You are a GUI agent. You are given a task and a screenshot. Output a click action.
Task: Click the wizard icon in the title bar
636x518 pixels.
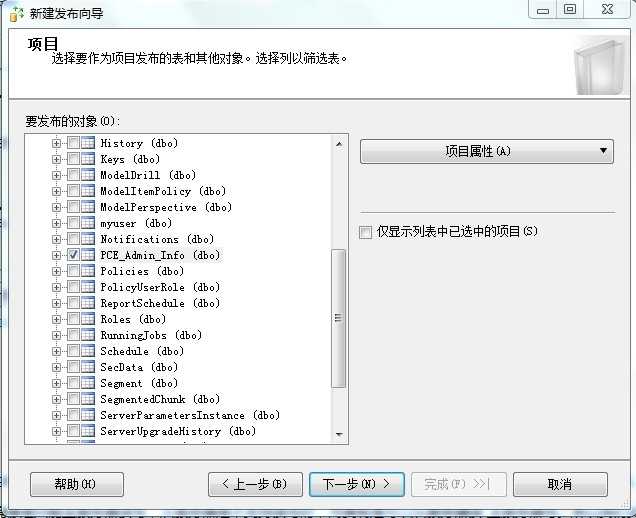(17, 13)
